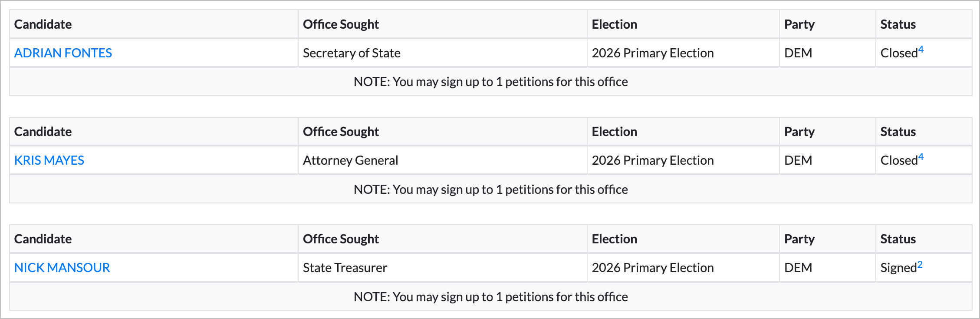Viewport: 980px width, 319px height.
Task: Select the Party header in the second table
Action: (799, 131)
